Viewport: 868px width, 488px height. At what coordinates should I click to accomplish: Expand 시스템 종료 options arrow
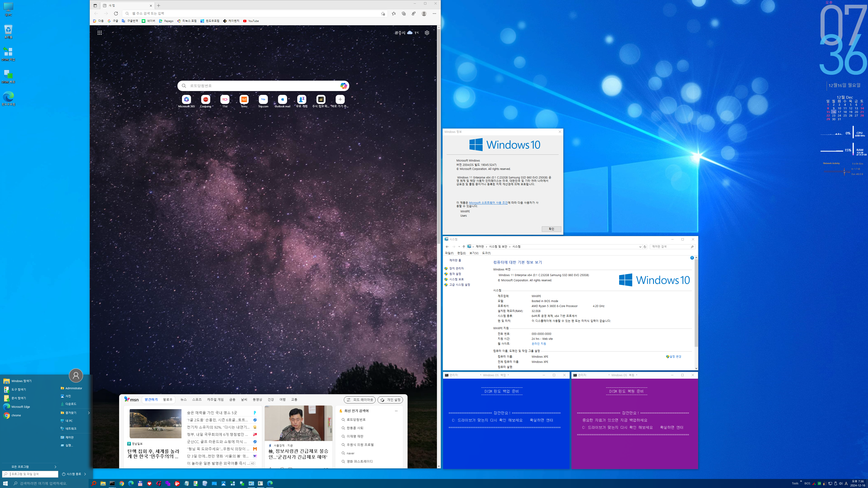click(x=85, y=474)
